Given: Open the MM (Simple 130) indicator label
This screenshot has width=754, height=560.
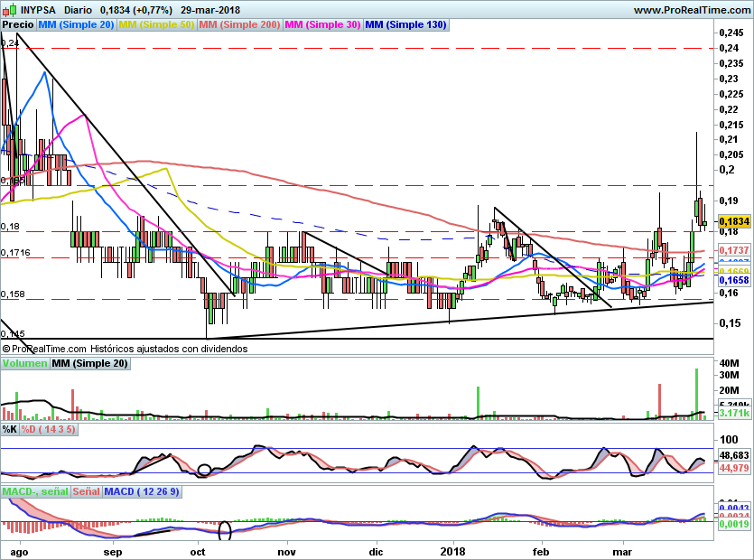Looking at the screenshot, I should pos(405,25).
